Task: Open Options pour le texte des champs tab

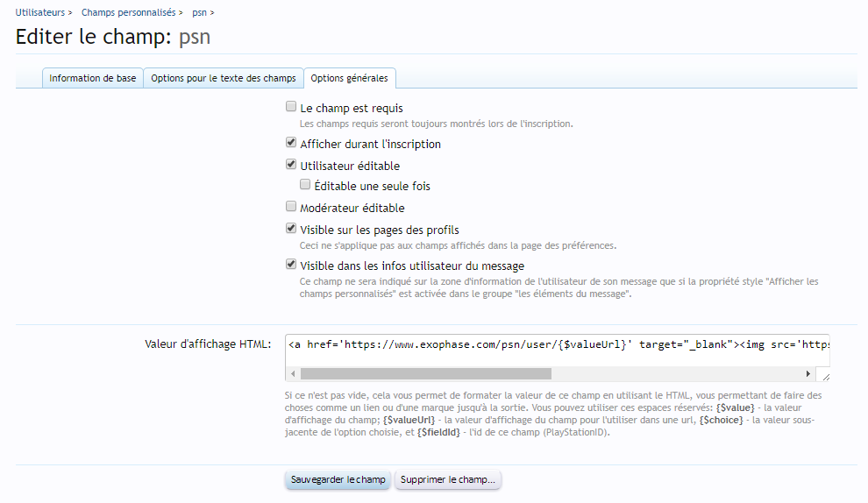Action: 224,78
